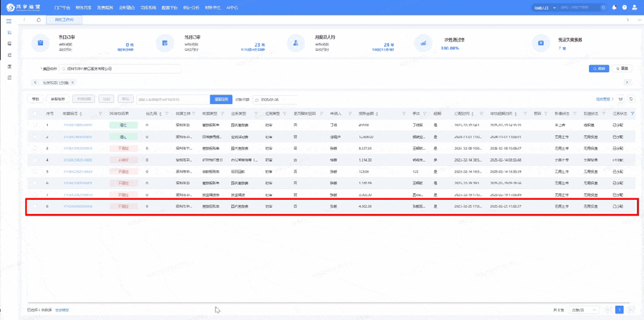
Task: Toggle the select-all checkbox in table header
Action: pos(35,114)
